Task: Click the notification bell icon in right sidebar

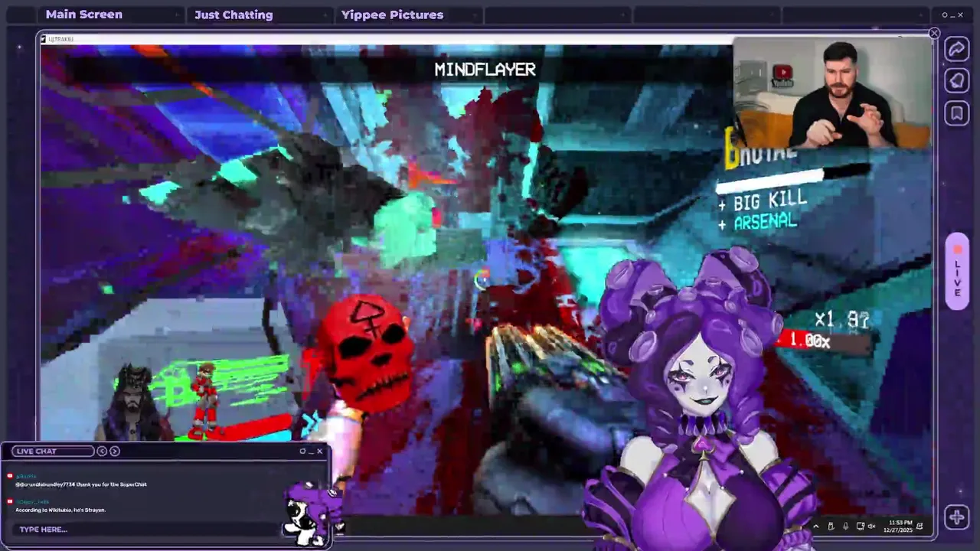Action: 956,80
